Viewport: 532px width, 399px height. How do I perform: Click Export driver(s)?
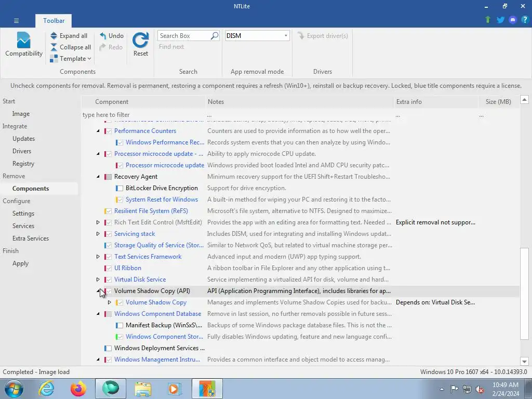click(323, 36)
